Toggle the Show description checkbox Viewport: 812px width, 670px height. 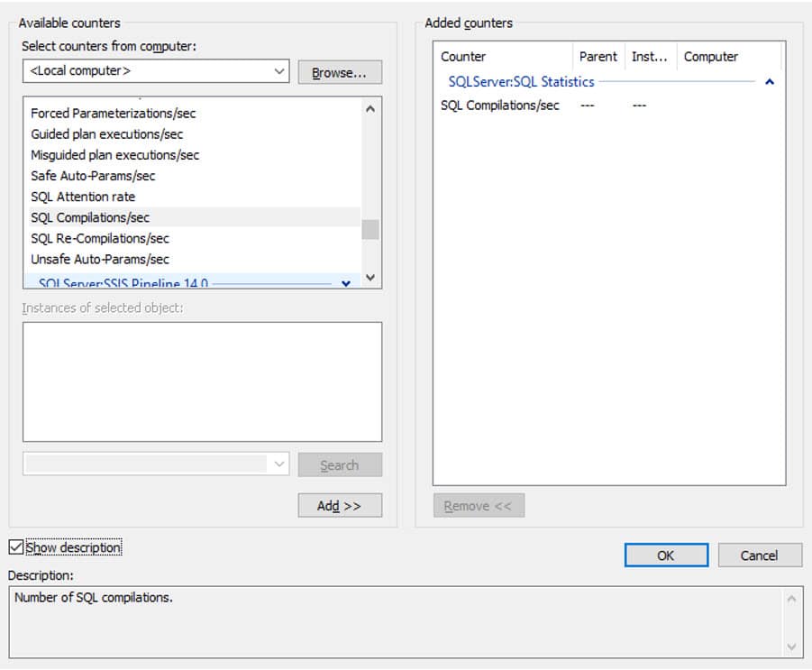[16, 547]
